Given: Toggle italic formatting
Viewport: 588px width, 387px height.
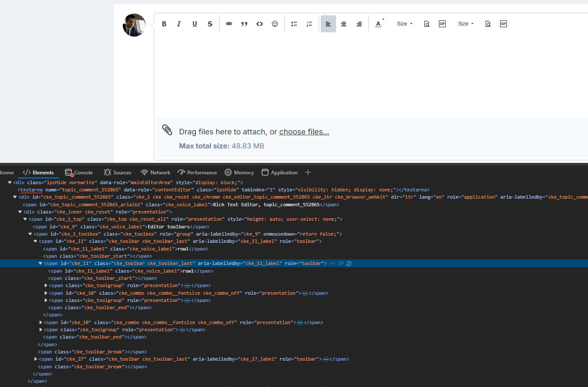Looking at the screenshot, I should (x=179, y=24).
